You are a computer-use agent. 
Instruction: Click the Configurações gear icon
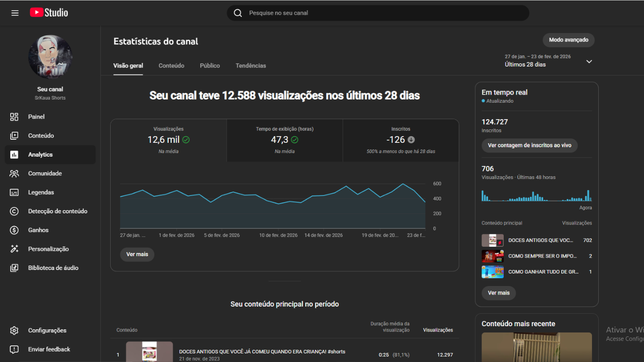14,330
